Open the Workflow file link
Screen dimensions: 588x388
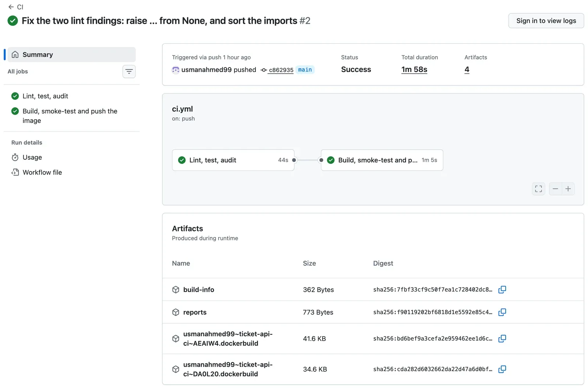point(42,172)
